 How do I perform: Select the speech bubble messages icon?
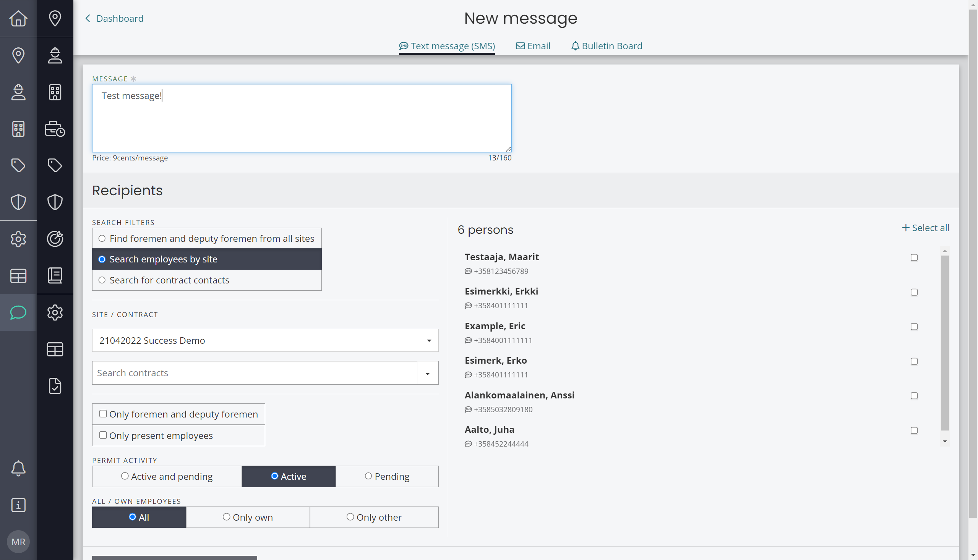coord(18,312)
